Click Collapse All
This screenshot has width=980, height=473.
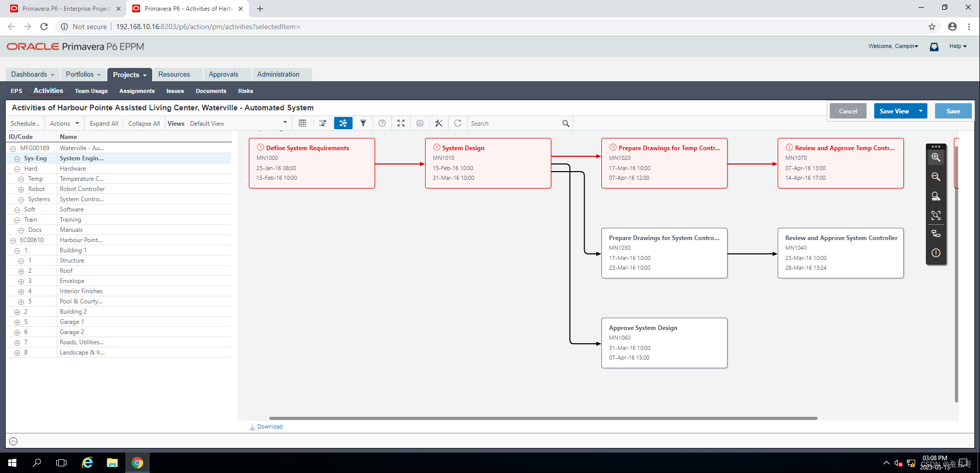[144, 124]
